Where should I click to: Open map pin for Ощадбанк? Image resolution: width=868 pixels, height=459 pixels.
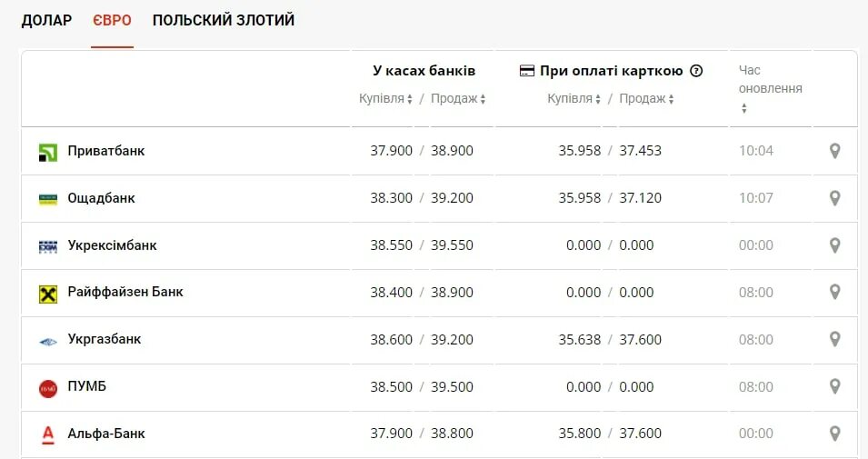[x=834, y=197]
